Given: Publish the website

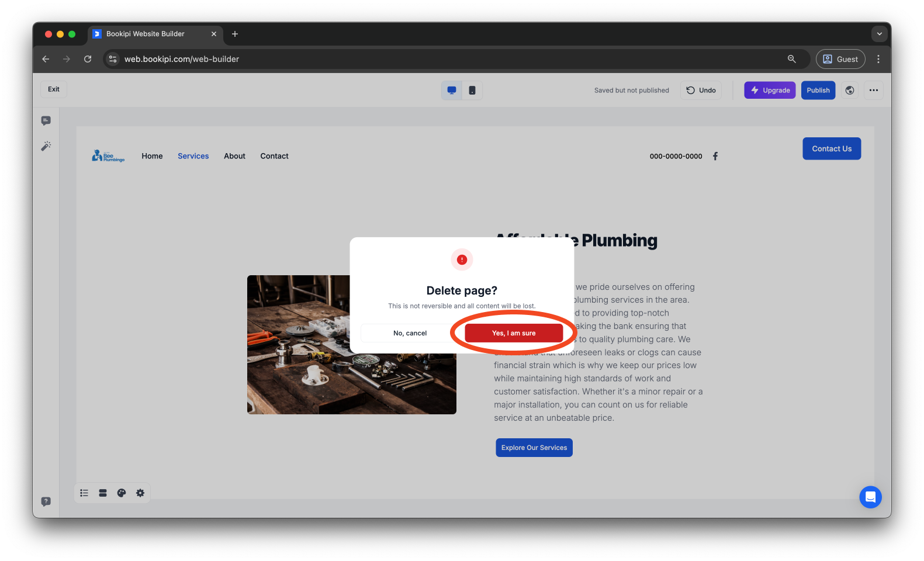Looking at the screenshot, I should click(818, 91).
